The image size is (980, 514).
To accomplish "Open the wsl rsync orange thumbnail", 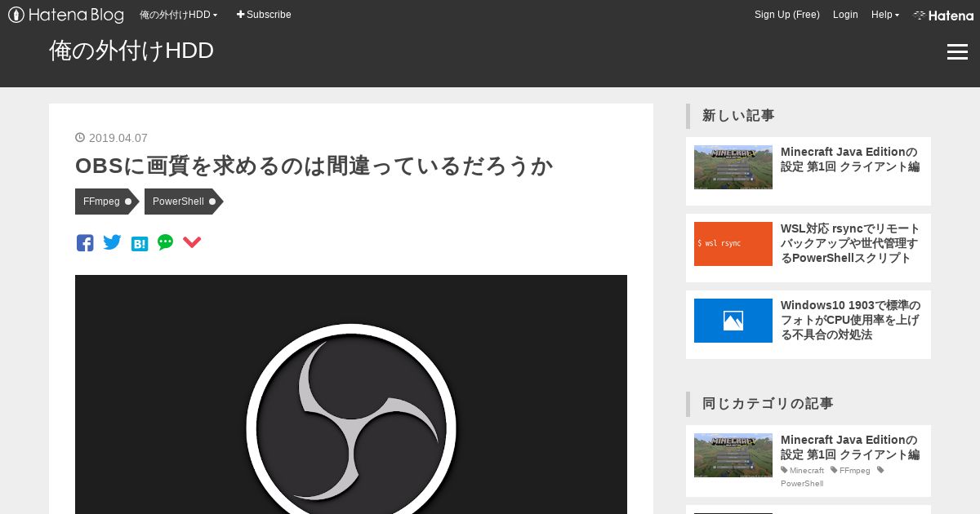I will coord(733,244).
